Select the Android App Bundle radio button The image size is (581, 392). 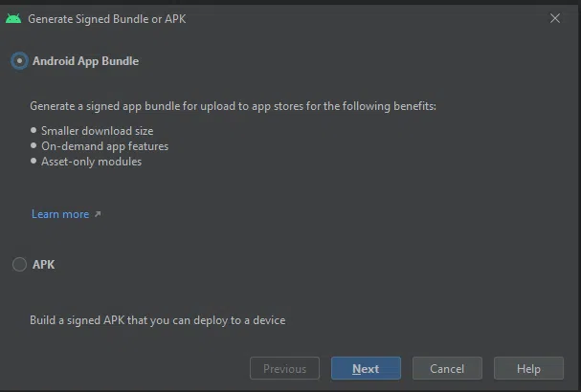pos(19,60)
